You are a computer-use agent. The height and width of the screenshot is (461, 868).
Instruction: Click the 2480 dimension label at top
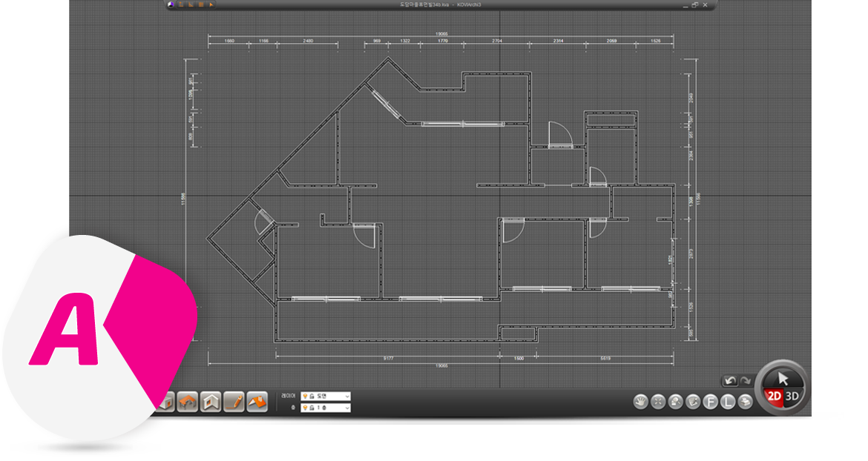click(x=308, y=41)
